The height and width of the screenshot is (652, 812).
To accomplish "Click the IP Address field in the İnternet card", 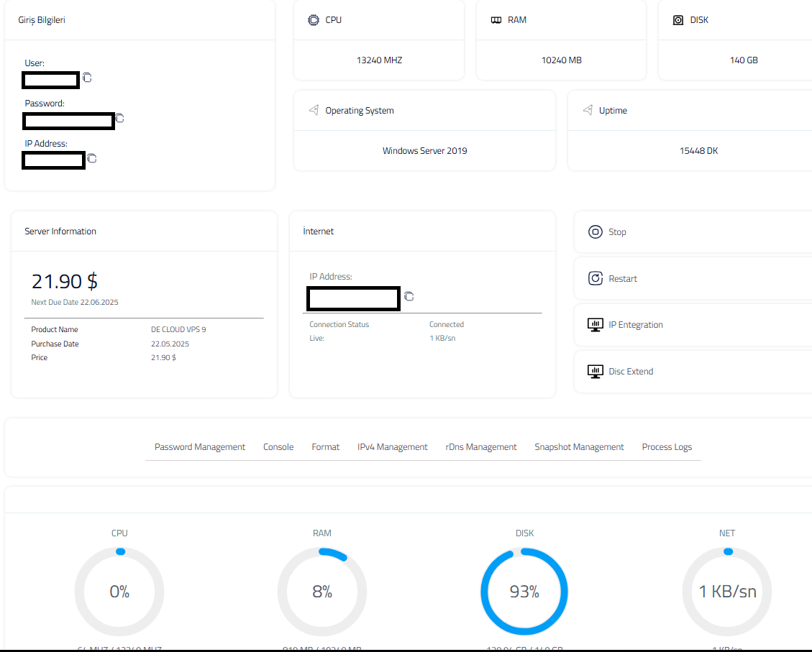I will point(353,298).
